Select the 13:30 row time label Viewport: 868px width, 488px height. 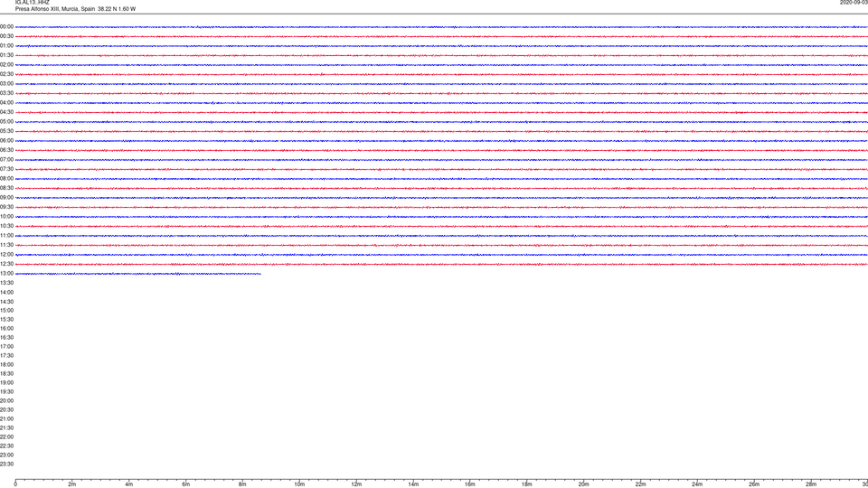(6, 283)
